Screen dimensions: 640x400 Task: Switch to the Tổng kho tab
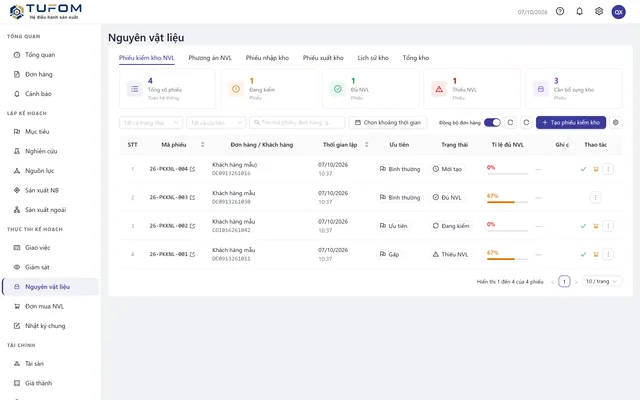tap(416, 58)
